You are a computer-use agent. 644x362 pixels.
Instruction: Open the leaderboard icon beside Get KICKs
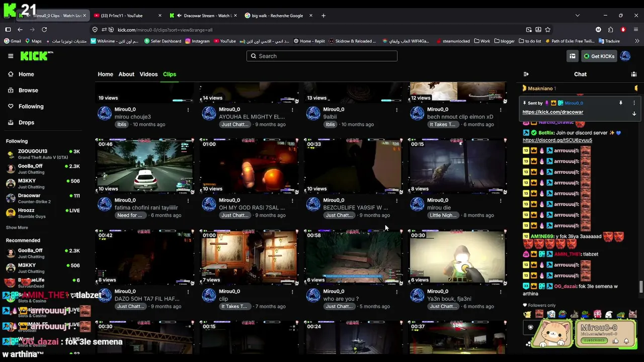573,56
